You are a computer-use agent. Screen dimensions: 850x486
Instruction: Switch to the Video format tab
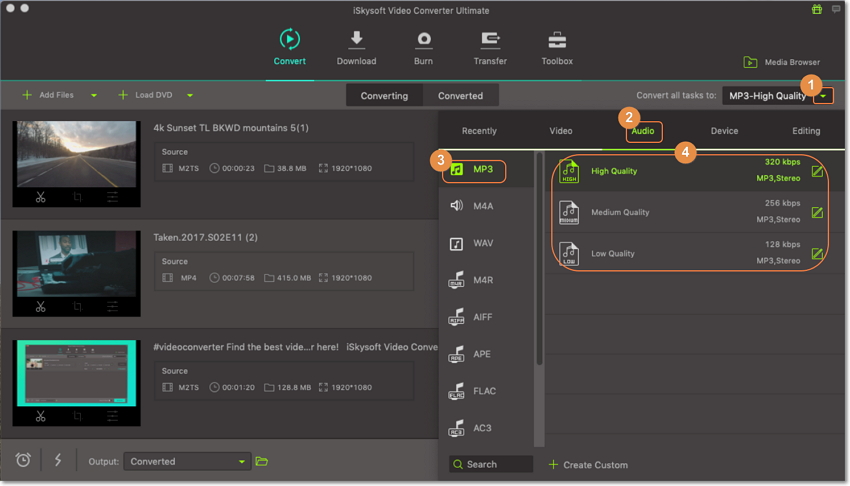560,131
